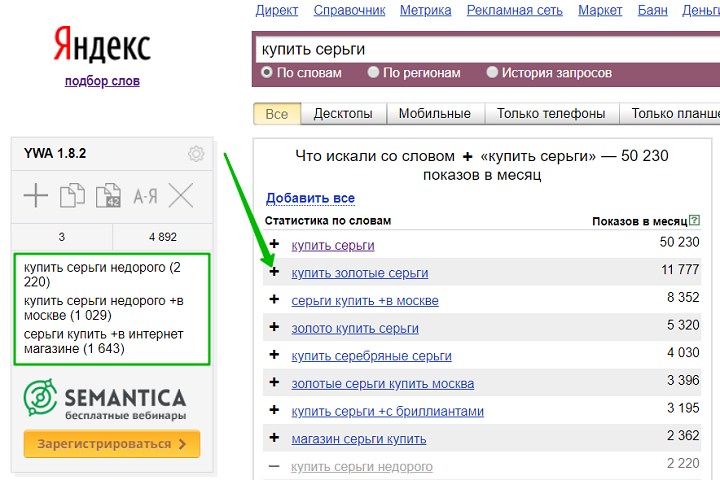720x480 pixels.
Task: Click the '3 396' impressions value
Action: coord(683,380)
